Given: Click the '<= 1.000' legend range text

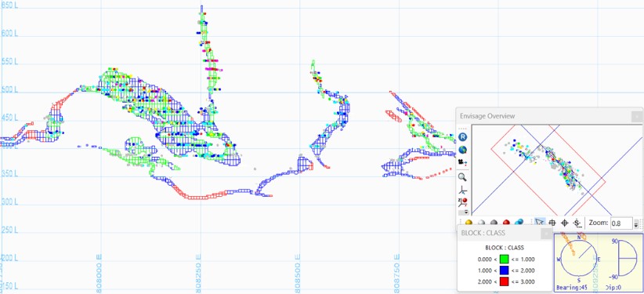Looking at the screenshot, I should (x=523, y=260).
